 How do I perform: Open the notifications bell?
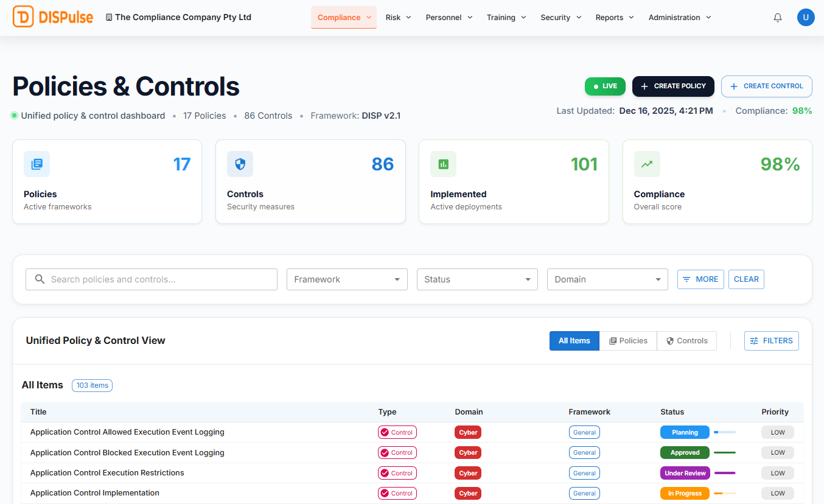pyautogui.click(x=778, y=18)
